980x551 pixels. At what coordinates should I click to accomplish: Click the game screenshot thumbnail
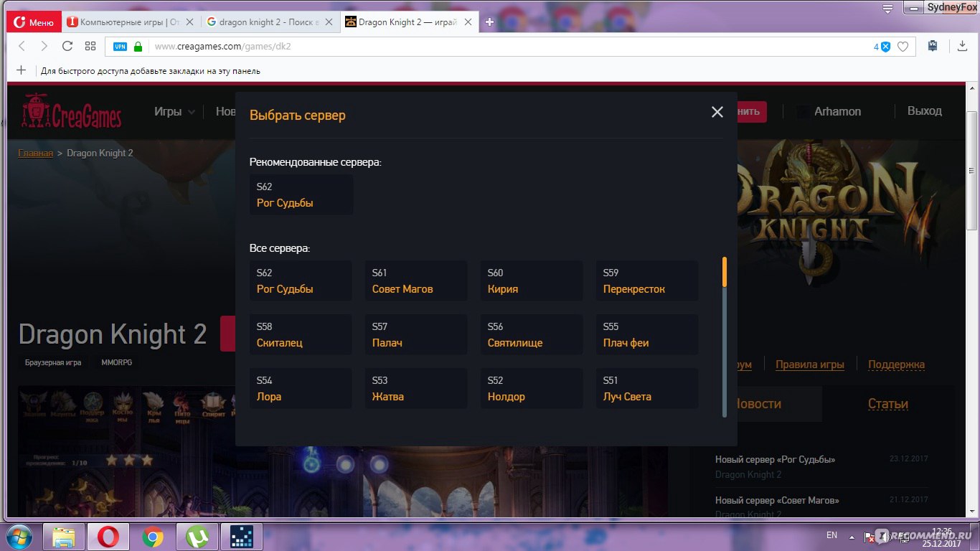342,452
